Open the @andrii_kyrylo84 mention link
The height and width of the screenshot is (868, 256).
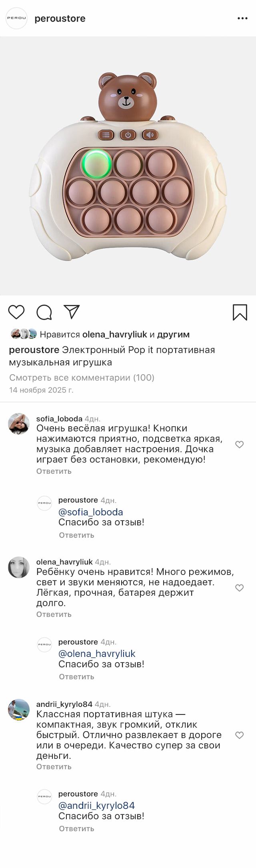[96, 806]
